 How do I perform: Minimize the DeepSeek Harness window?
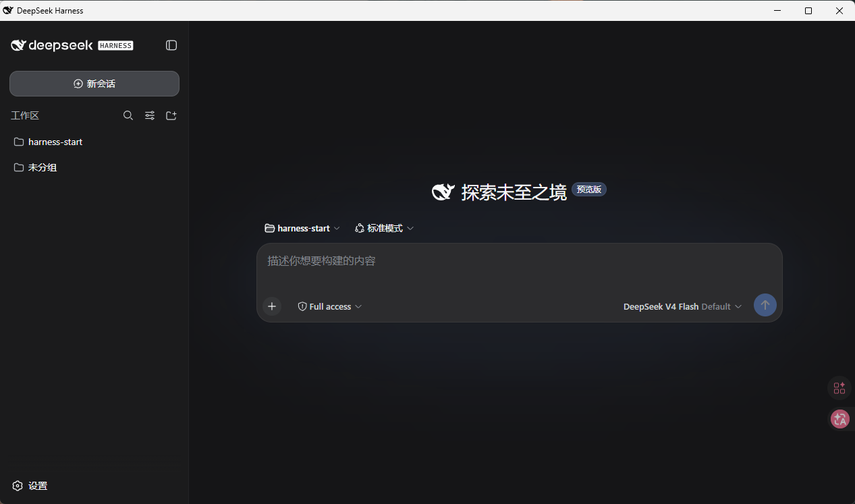pyautogui.click(x=778, y=10)
